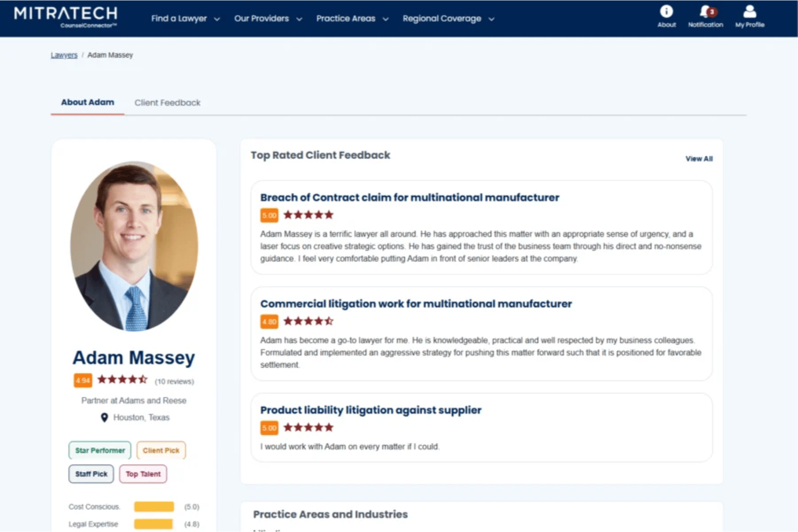Open Product liability litigation review title
The image size is (798, 532).
pyautogui.click(x=371, y=410)
